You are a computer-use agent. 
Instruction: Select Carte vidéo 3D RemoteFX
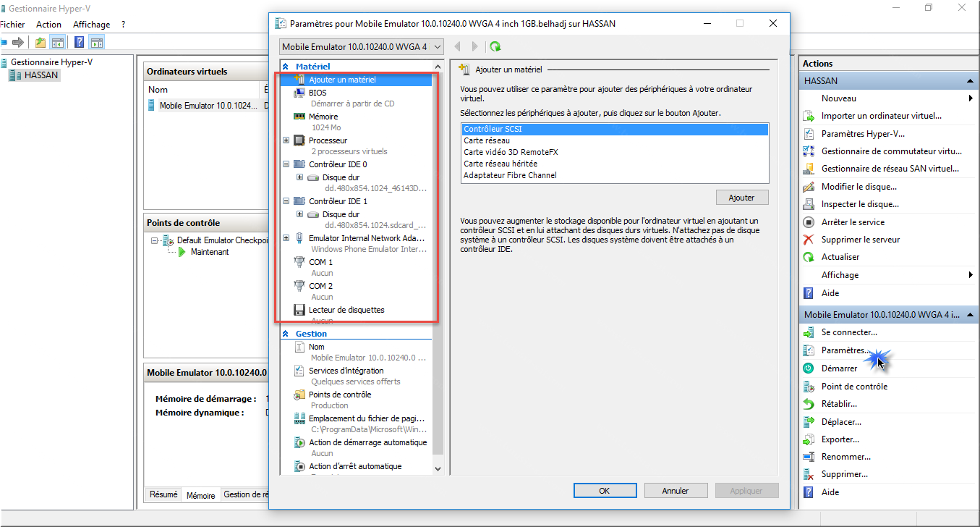click(615, 152)
